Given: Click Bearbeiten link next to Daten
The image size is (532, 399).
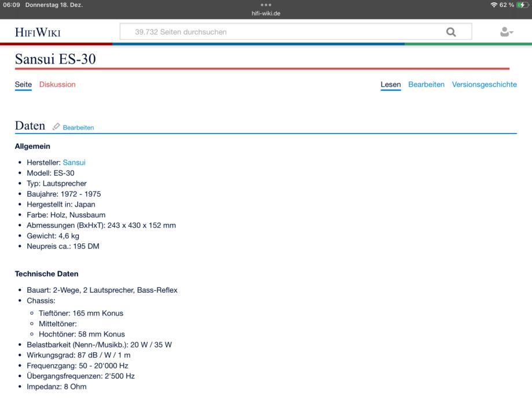Looking at the screenshot, I should pos(78,127).
